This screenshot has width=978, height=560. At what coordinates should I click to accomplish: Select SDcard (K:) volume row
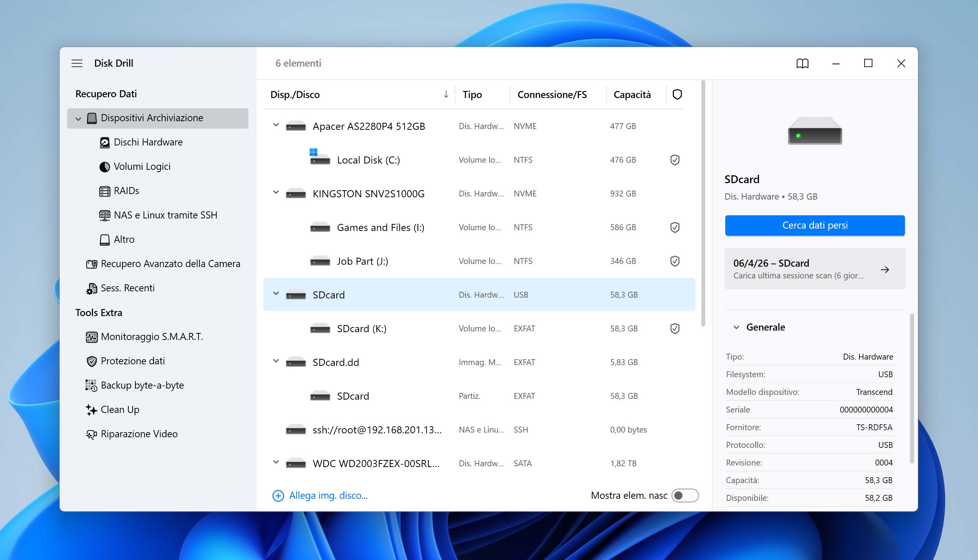(479, 329)
